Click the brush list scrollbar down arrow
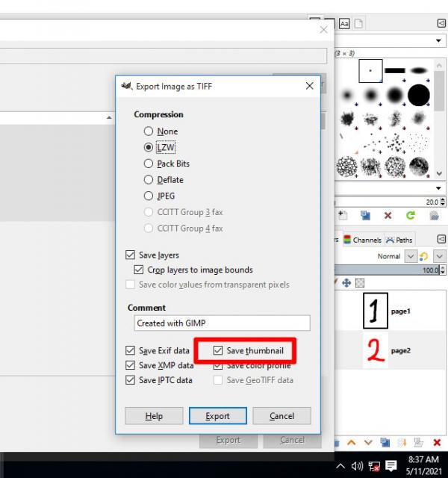448x478 pixels. click(439, 173)
